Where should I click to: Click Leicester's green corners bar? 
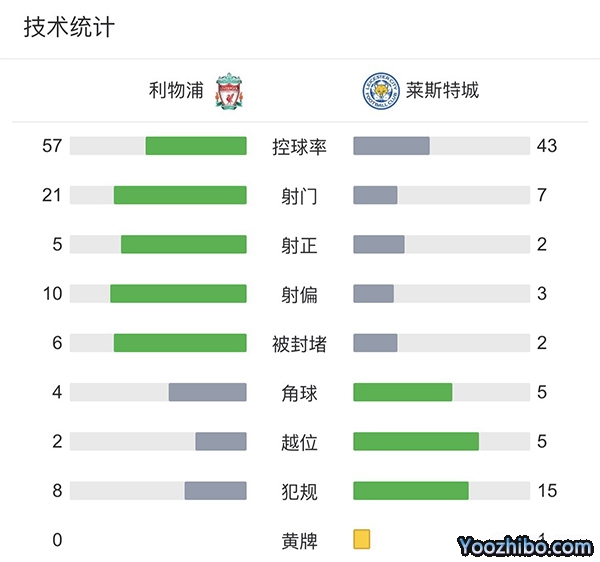(x=402, y=392)
